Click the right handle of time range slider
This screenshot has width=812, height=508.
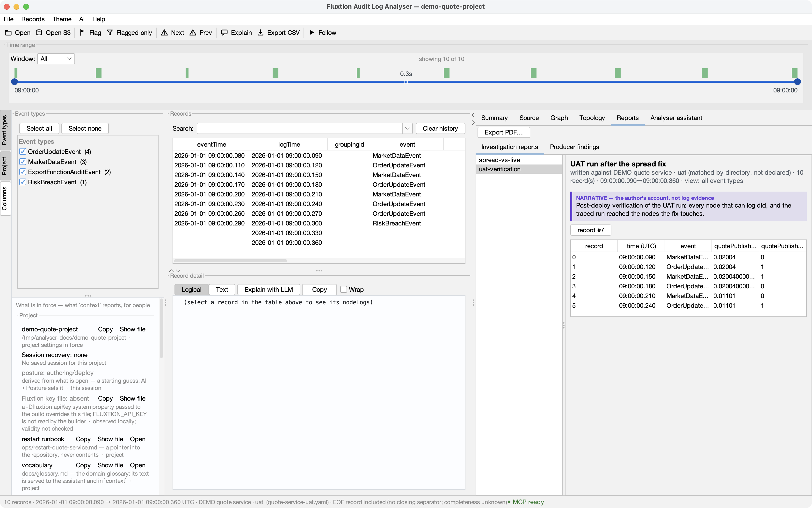coord(797,82)
